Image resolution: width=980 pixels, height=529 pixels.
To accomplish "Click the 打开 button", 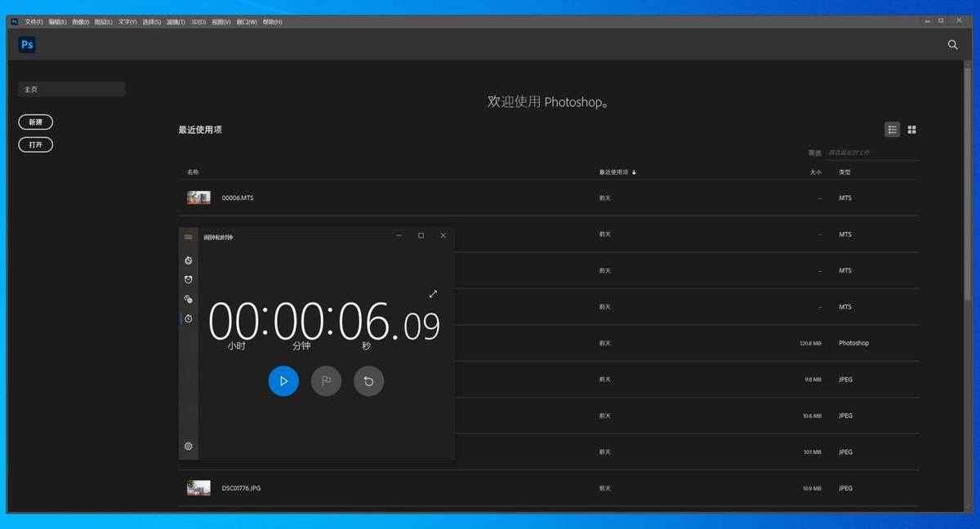I will 35,144.
